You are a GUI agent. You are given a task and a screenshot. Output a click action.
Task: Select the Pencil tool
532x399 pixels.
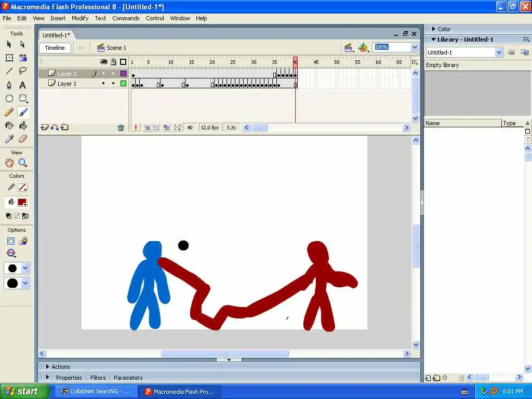coord(9,112)
